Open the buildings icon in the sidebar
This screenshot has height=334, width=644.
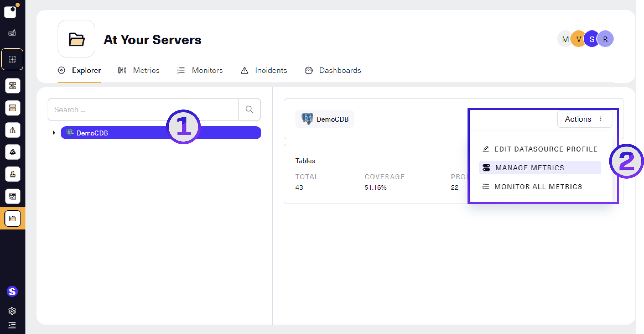click(12, 130)
